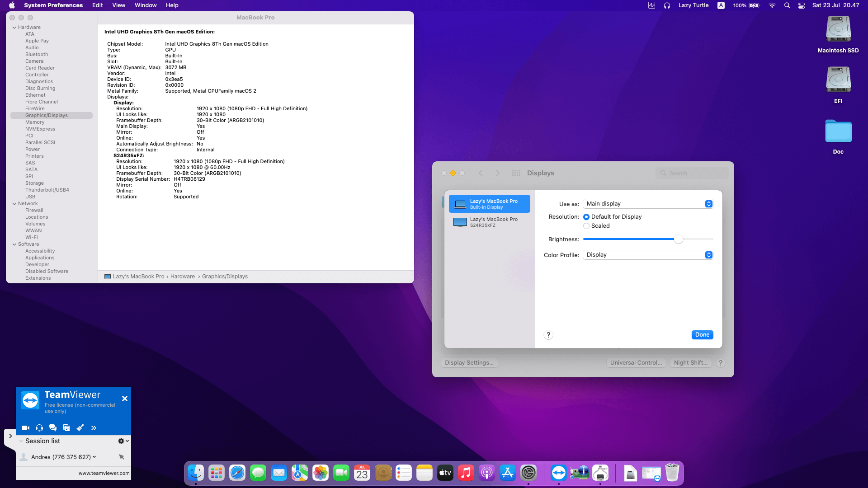Screen dimensions: 868x488
Task: Select Default for Display resolution
Action: click(586, 217)
